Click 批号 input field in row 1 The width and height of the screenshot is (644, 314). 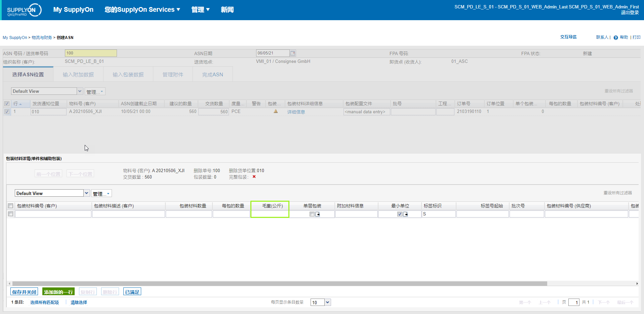(x=413, y=112)
